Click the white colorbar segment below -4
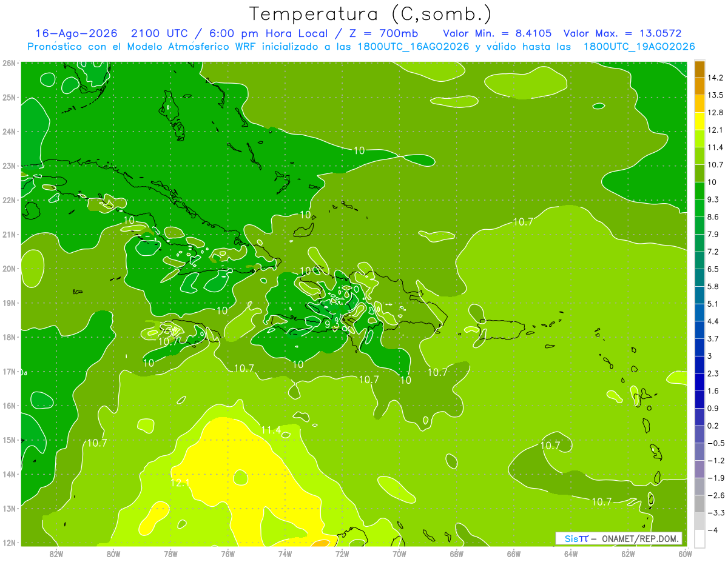Viewport: 728px width, 562px height. click(699, 538)
